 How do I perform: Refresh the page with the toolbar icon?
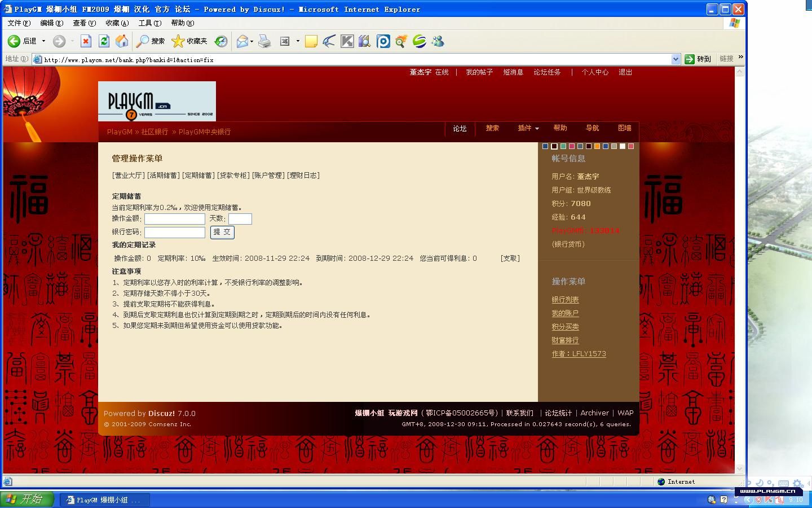click(x=104, y=41)
